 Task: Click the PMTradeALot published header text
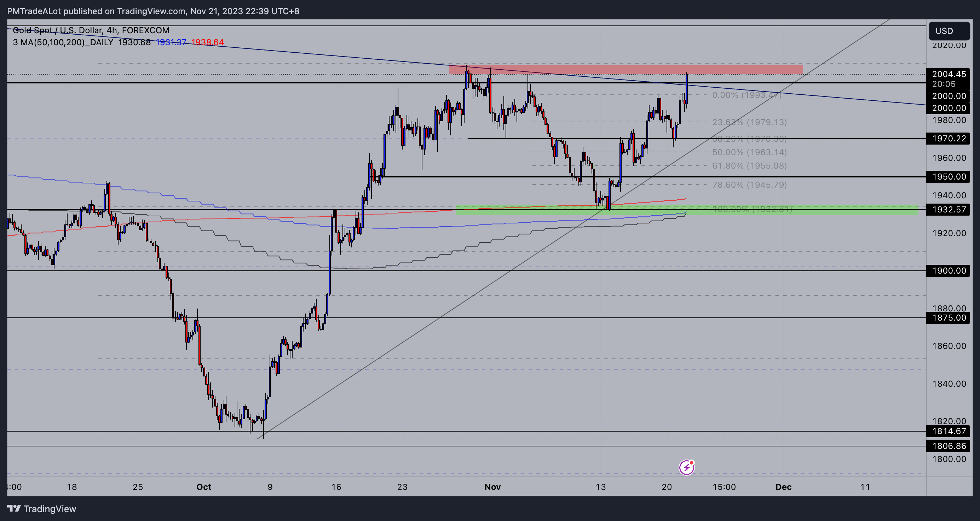coord(153,11)
